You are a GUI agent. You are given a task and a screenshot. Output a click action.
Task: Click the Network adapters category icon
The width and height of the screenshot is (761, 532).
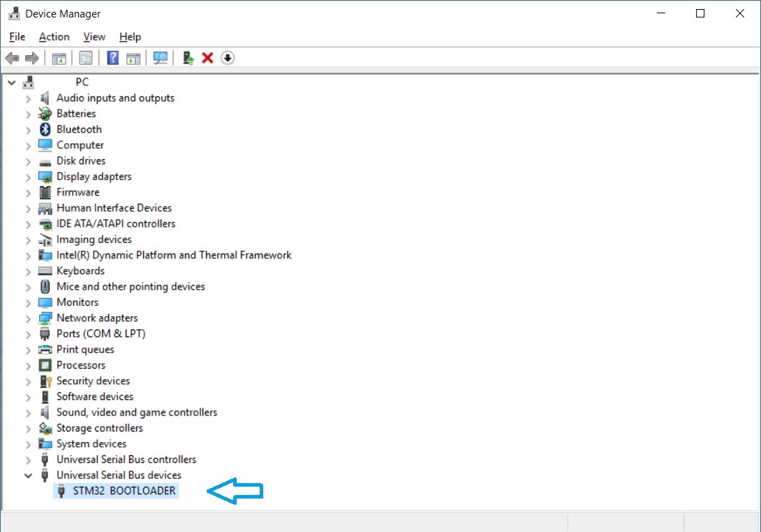(45, 318)
